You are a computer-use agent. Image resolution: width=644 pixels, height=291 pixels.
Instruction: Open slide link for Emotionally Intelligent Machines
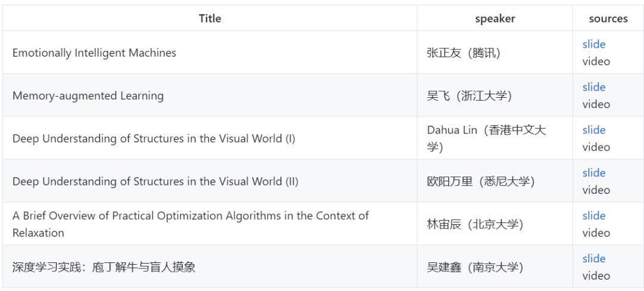tap(593, 44)
